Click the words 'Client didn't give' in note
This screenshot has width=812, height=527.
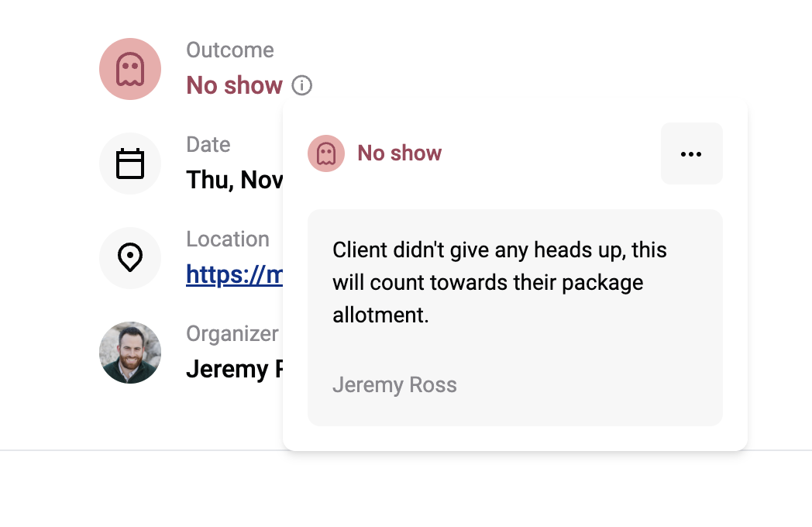[x=388, y=250]
